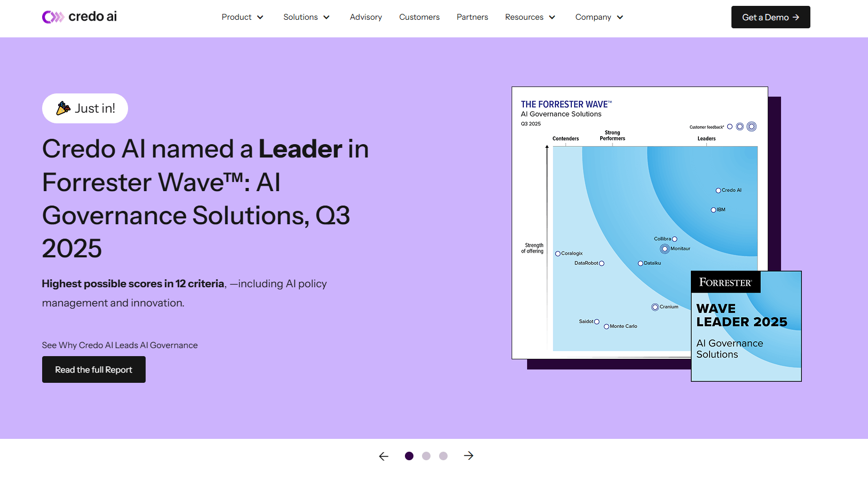
Task: Click See Why Credo AI Leads AI Governance
Action: [x=120, y=345]
